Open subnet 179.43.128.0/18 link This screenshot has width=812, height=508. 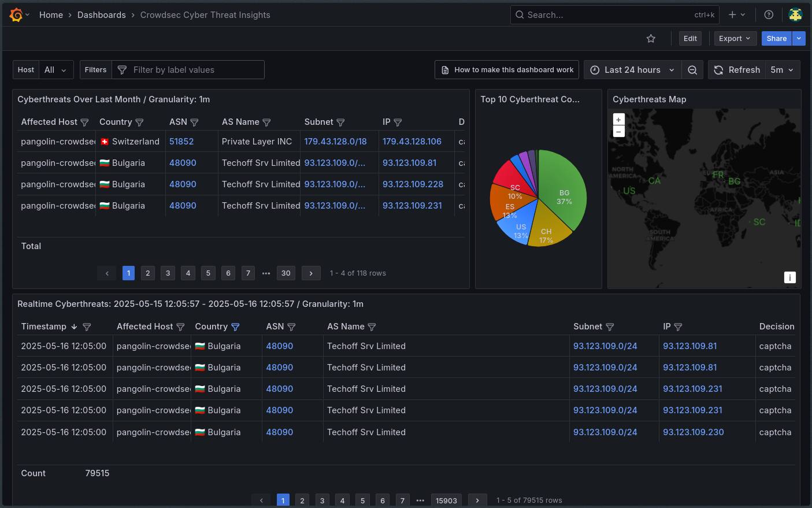(x=335, y=142)
